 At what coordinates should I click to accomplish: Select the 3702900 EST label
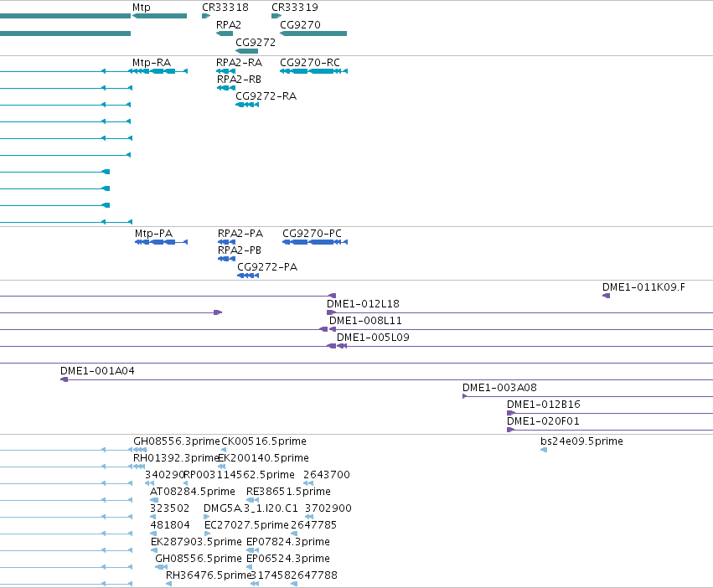tap(328, 509)
